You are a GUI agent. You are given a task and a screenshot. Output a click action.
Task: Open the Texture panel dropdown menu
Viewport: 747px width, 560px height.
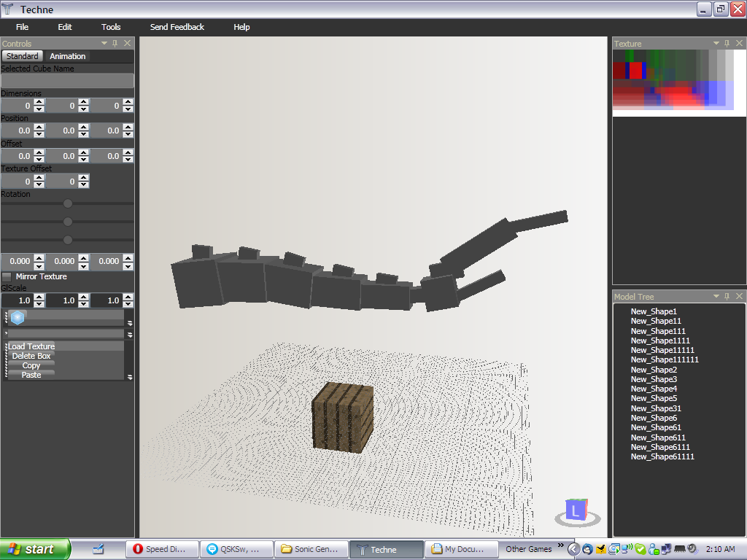(716, 43)
